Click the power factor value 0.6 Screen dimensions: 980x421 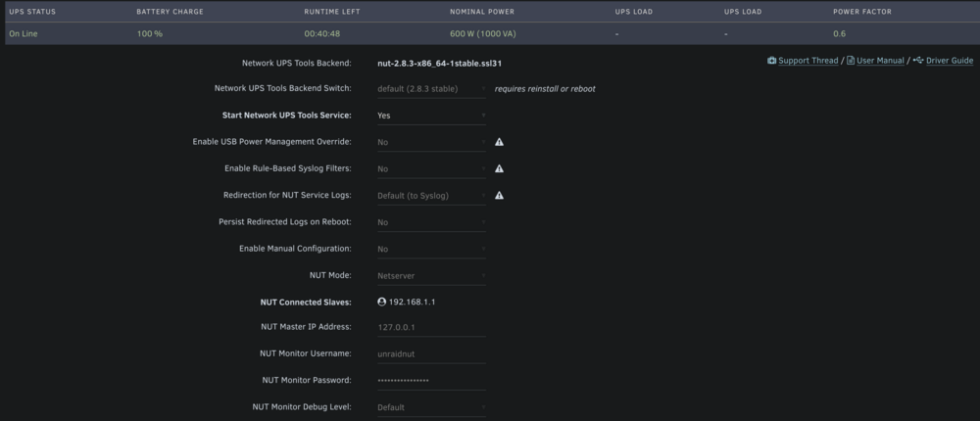pos(840,33)
